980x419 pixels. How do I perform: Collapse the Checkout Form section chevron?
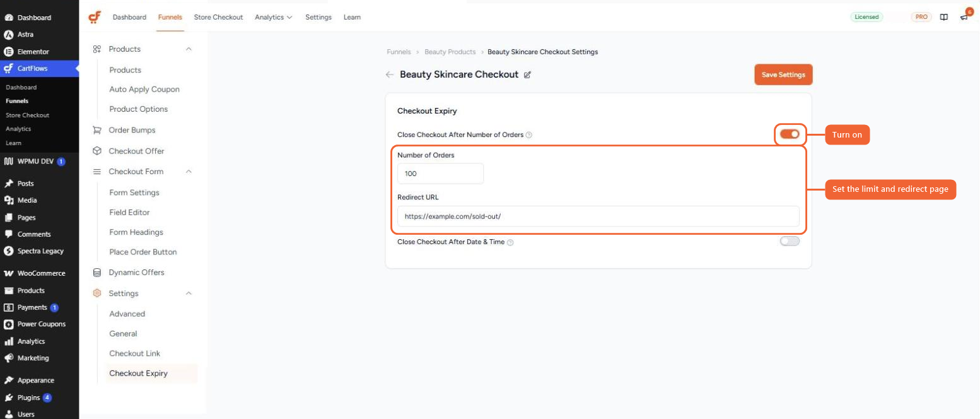[x=189, y=172]
